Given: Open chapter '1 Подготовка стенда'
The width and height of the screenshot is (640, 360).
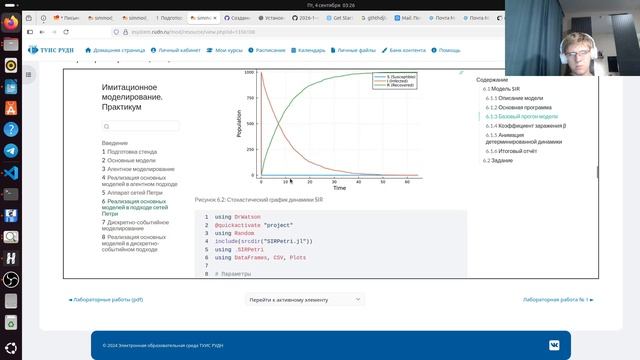Looking at the screenshot, I should (129, 151).
